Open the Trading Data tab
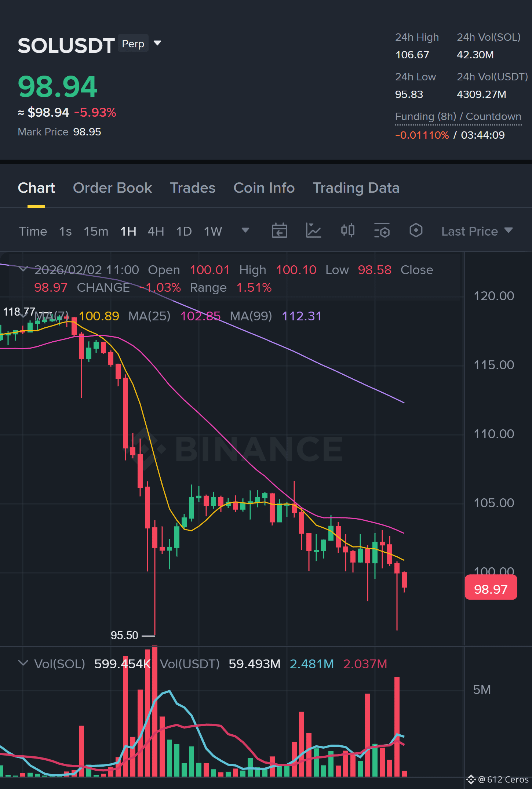This screenshot has width=532, height=789. [x=356, y=188]
